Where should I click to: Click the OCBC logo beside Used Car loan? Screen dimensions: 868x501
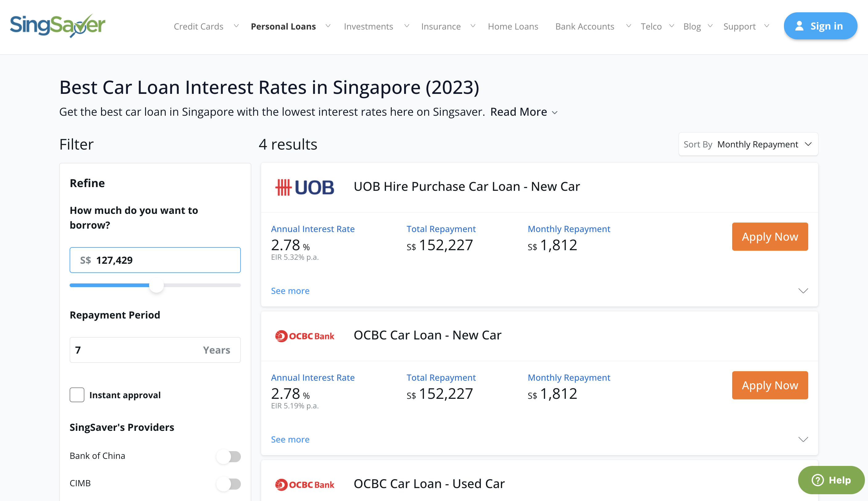tap(305, 484)
